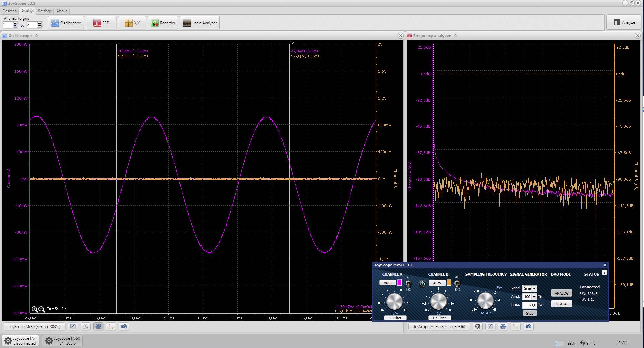Click the frequency 60,0 Hz input field
The image size is (644, 348).
[x=530, y=305]
